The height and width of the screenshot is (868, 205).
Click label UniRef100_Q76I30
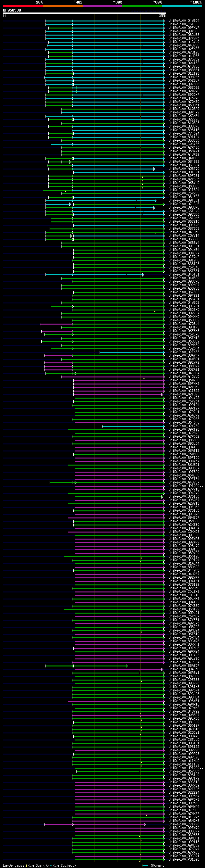click(184, 496)
